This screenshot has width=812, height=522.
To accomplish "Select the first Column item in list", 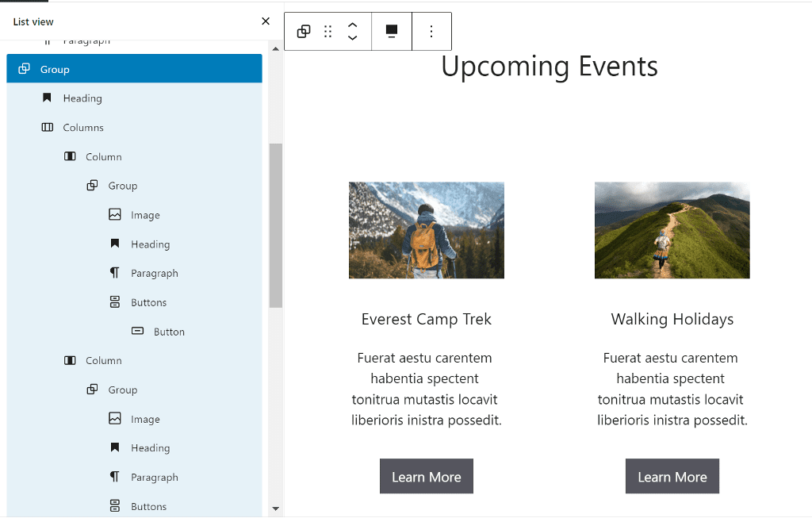I will (x=104, y=157).
